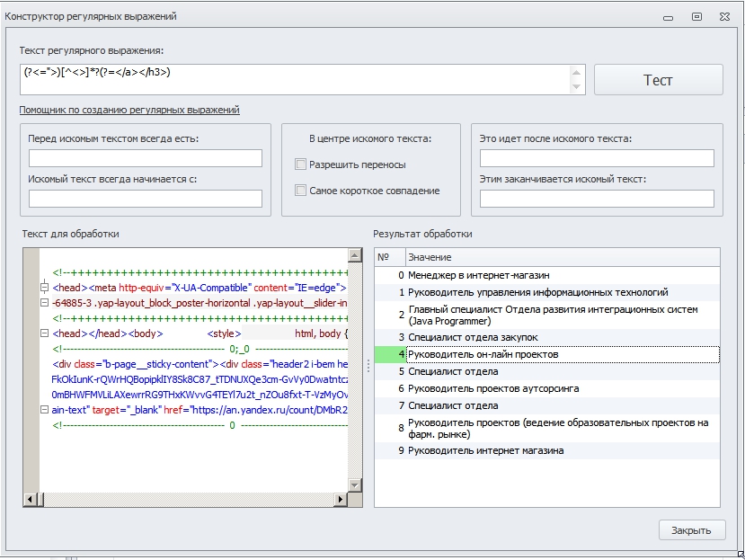Image resolution: width=745 pixels, height=560 pixels.
Task: Click the № column header in the results
Action: [390, 257]
